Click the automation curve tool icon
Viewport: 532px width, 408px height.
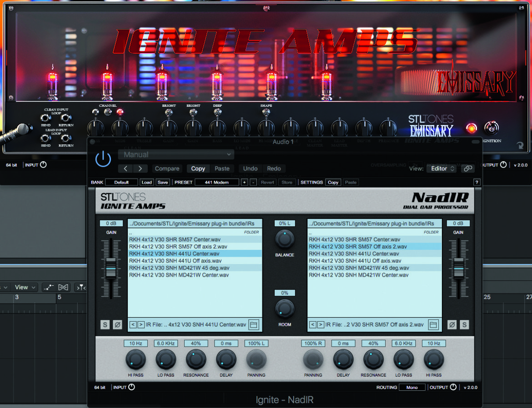click(49, 287)
